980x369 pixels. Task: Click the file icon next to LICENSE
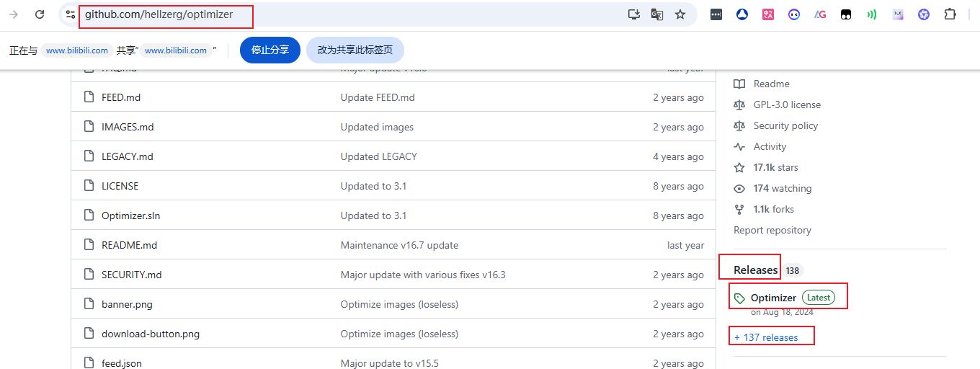point(89,186)
